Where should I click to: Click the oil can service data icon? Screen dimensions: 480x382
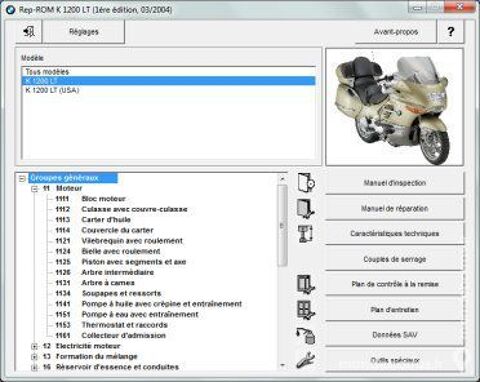click(306, 335)
